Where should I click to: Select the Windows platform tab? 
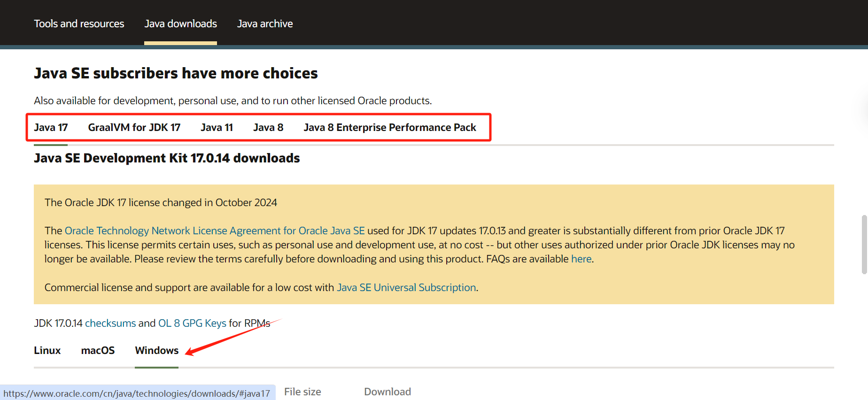(x=156, y=351)
